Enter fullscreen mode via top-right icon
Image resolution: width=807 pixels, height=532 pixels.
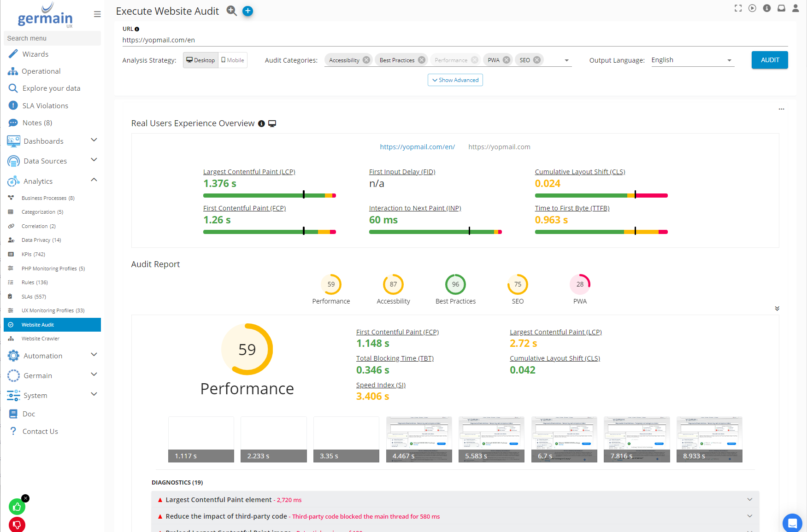(x=738, y=8)
